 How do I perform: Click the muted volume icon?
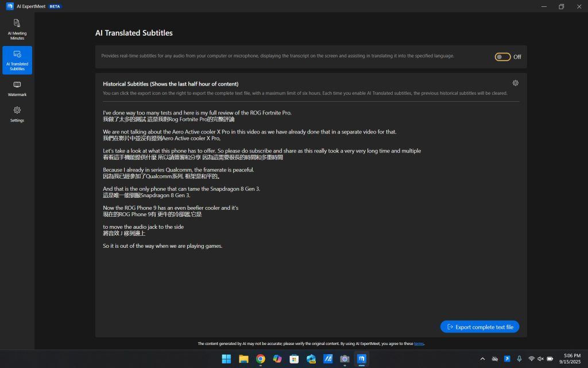[x=540, y=359]
